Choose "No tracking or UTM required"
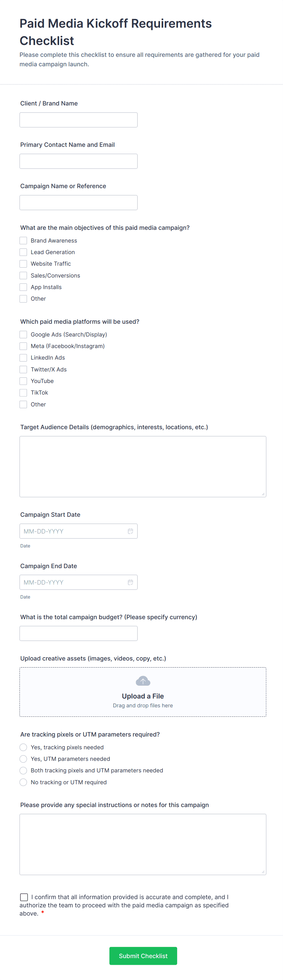 (x=23, y=782)
